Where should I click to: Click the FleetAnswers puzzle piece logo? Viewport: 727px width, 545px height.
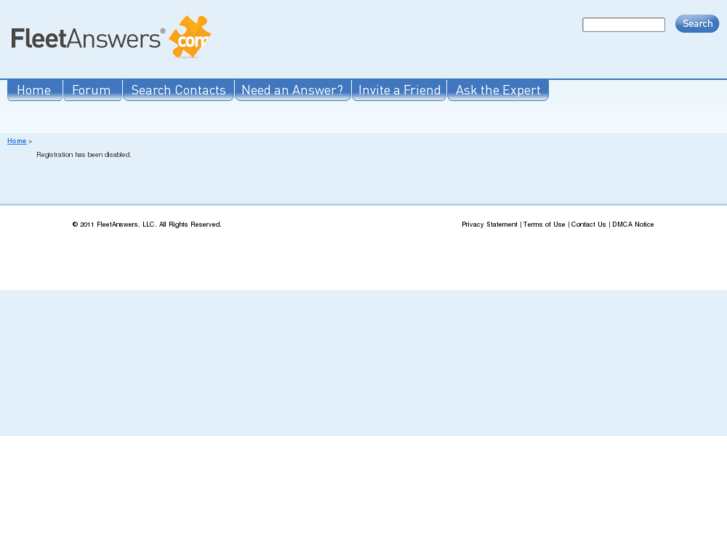(x=190, y=37)
